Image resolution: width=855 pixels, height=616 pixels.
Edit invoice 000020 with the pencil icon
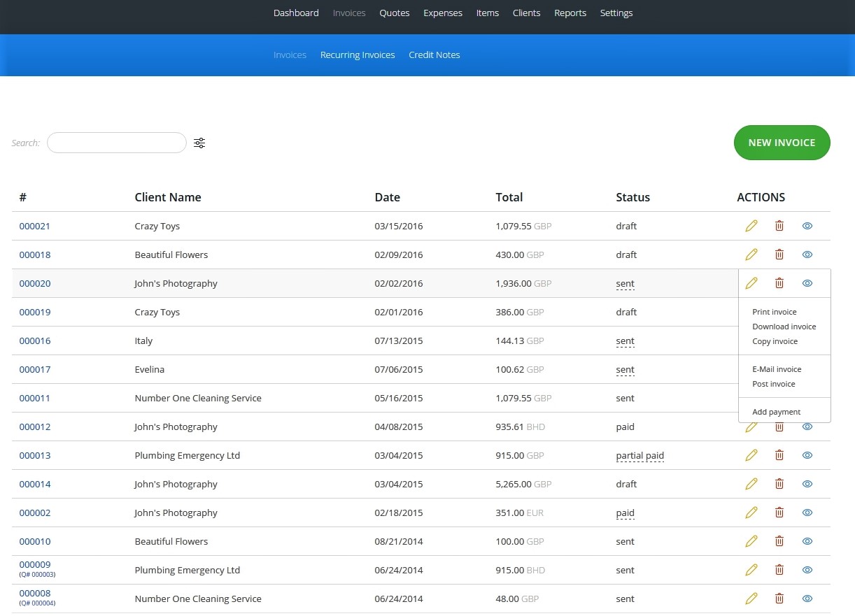coord(751,283)
